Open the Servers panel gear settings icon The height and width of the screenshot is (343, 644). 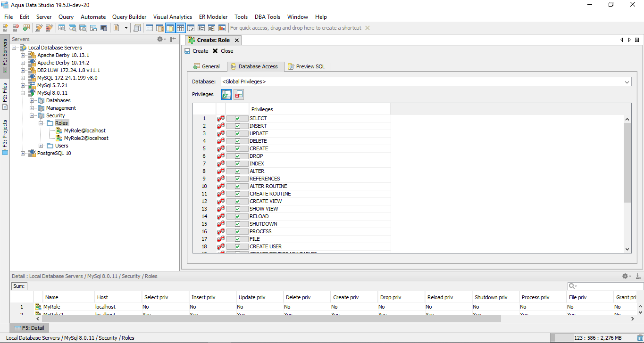(x=161, y=39)
